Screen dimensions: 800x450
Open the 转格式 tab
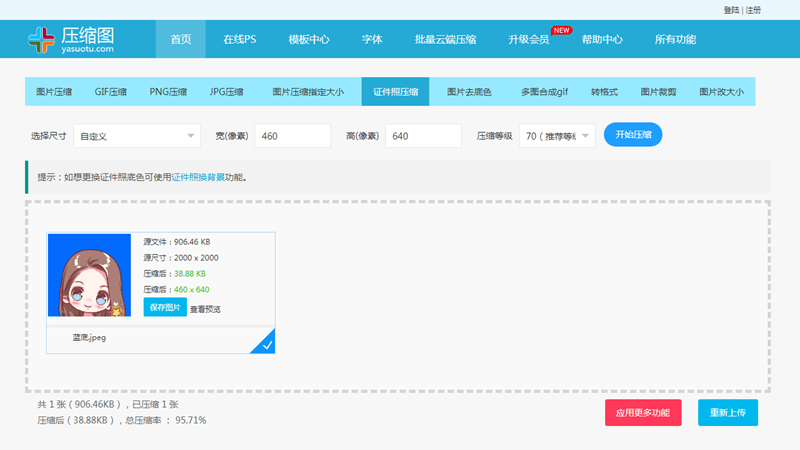(604, 92)
